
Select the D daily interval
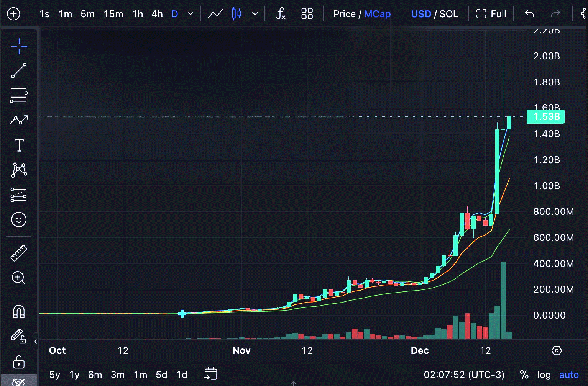(x=175, y=14)
